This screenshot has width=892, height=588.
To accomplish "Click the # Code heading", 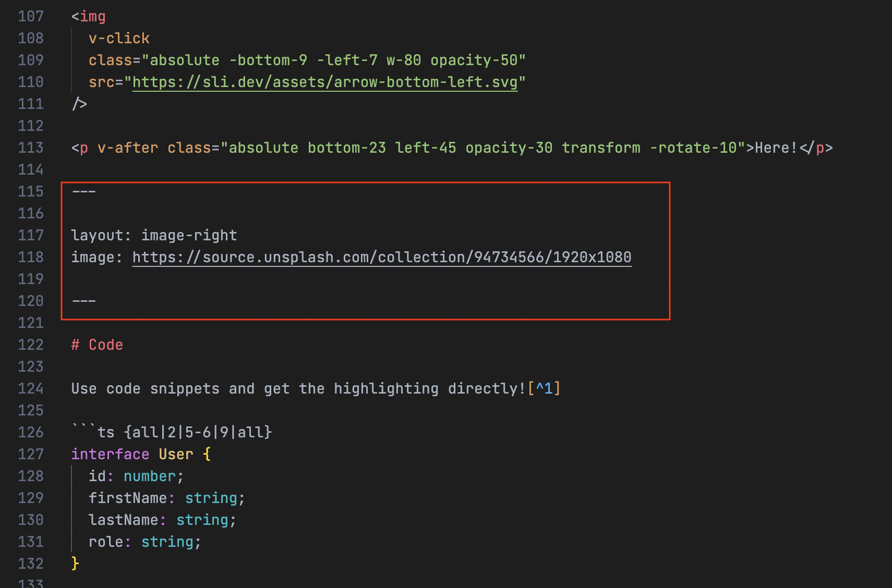I will pyautogui.click(x=97, y=345).
